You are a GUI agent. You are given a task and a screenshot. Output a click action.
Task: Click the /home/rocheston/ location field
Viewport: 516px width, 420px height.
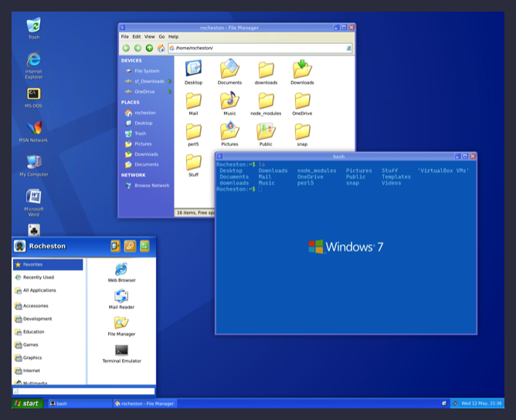pyautogui.click(x=260, y=48)
